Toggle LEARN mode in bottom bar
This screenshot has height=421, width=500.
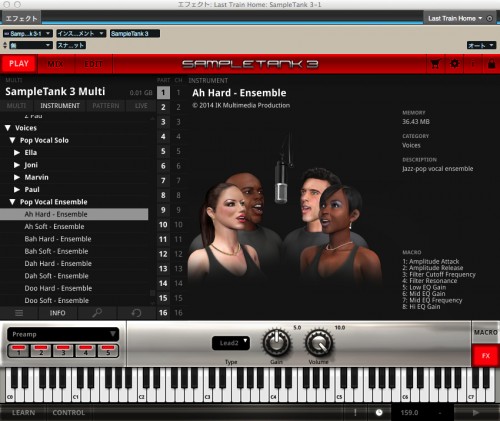click(23, 413)
